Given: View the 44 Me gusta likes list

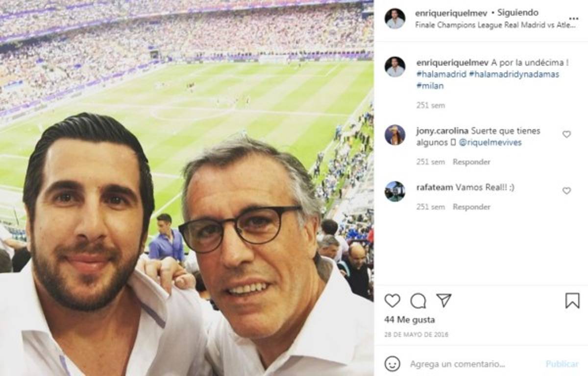Looking at the screenshot, I should 410,320.
